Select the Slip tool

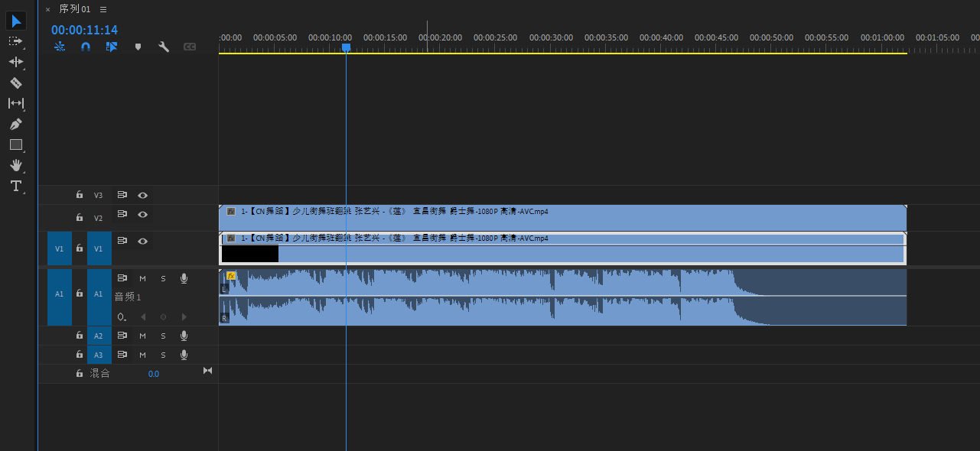pos(15,103)
